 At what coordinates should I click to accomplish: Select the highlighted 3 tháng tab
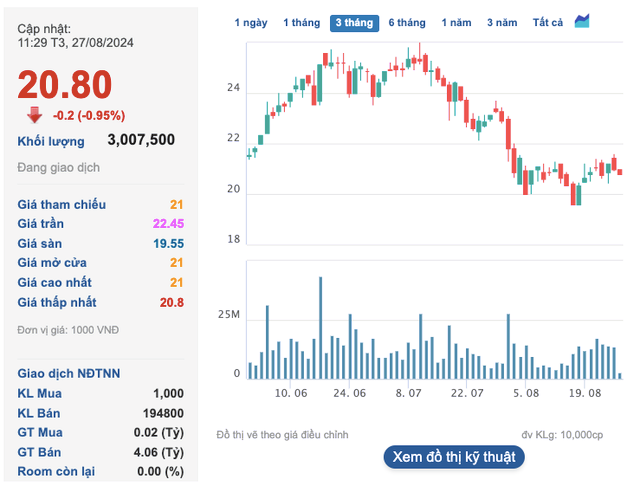tap(354, 22)
